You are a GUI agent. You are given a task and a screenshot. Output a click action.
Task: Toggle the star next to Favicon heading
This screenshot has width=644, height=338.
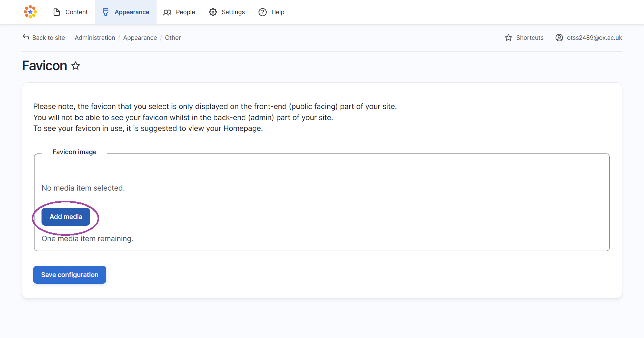click(x=75, y=66)
